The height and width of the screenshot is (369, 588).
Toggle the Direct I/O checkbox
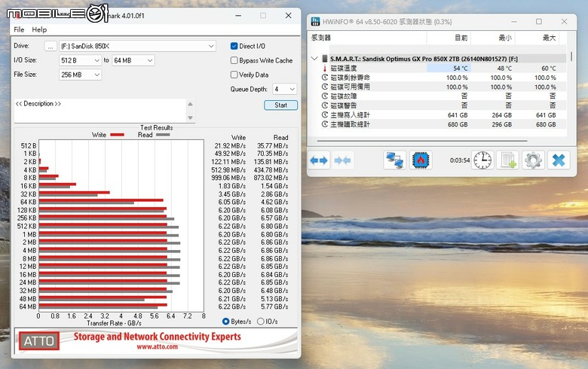pos(234,46)
